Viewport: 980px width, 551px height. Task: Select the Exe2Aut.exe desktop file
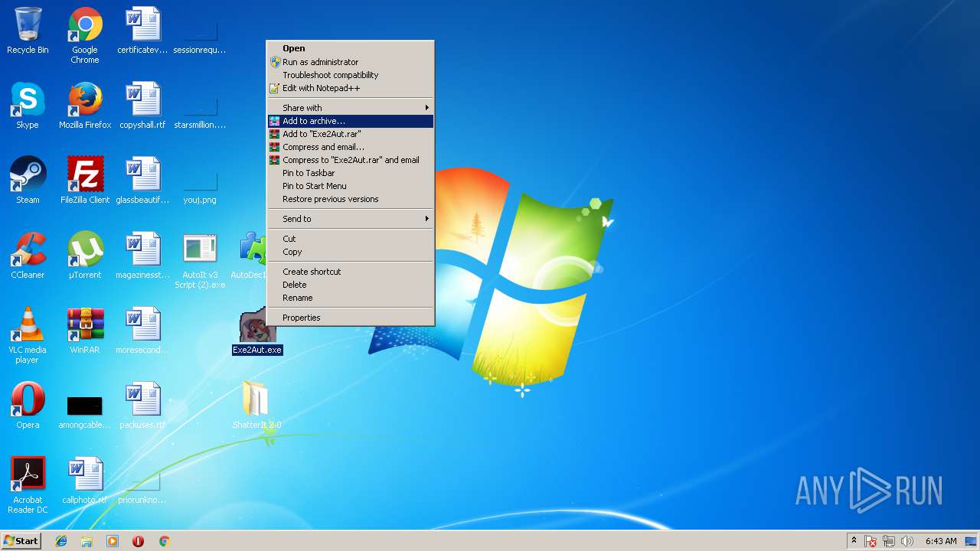tap(257, 331)
